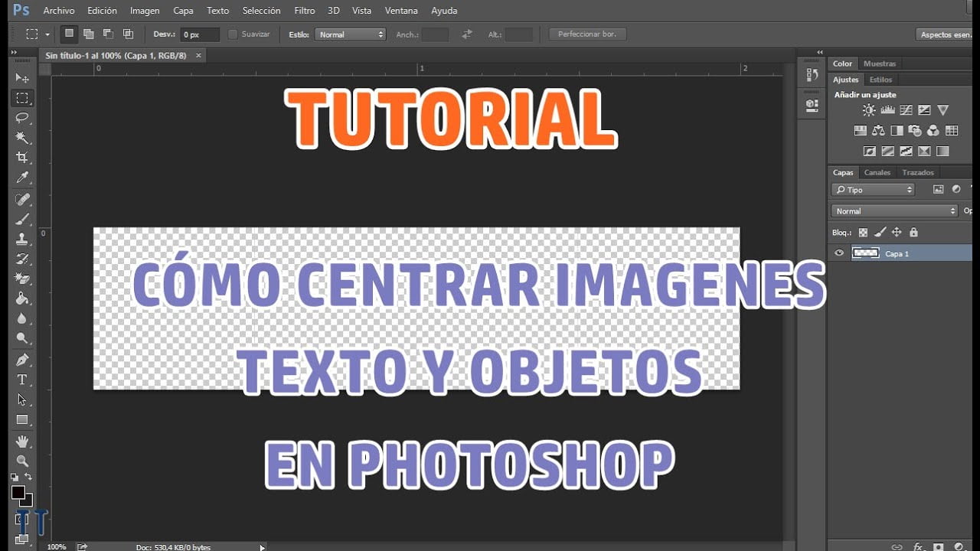The height and width of the screenshot is (551, 980).
Task: Select the Rectangular Marquee tool in toolbox
Action: (22, 98)
